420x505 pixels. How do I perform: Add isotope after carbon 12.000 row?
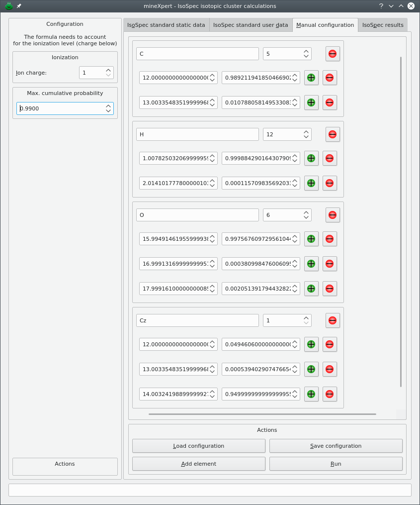(x=311, y=78)
